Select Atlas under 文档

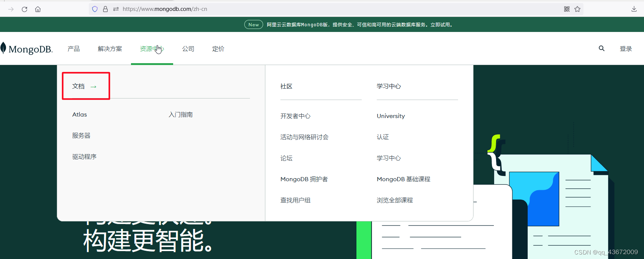pyautogui.click(x=79, y=115)
